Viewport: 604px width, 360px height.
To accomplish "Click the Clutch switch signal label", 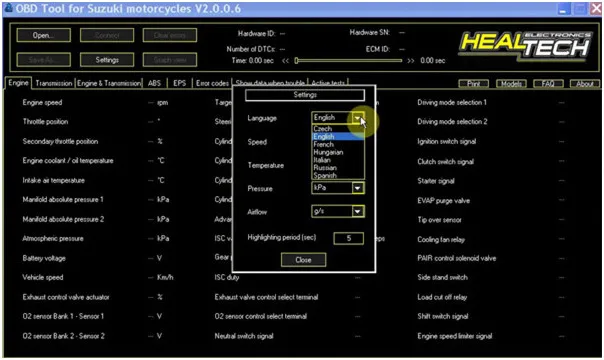I will click(446, 162).
